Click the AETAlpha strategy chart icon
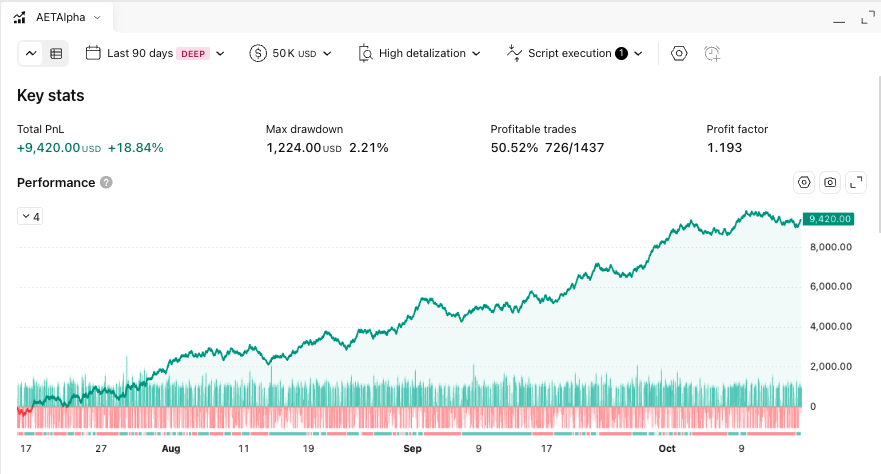The width and height of the screenshot is (881, 474). (x=20, y=17)
